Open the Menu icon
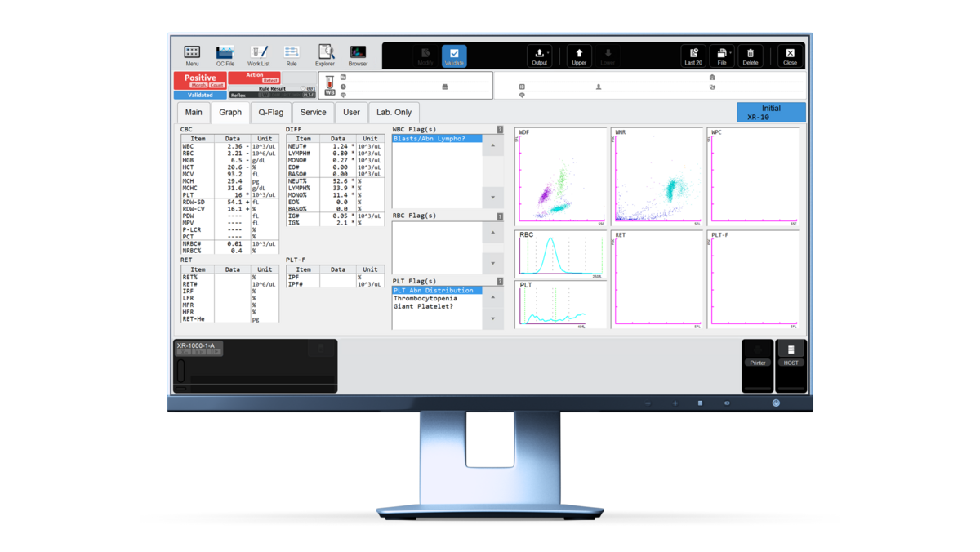 (x=192, y=56)
